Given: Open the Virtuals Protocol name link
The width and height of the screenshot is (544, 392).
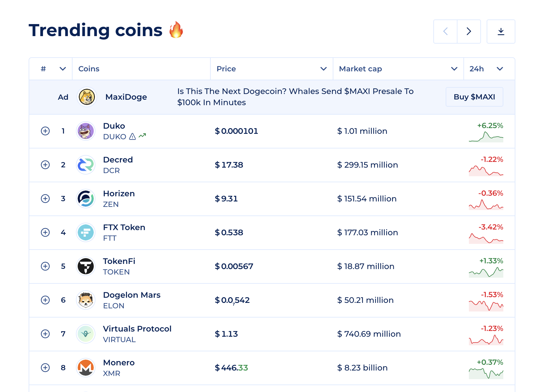Looking at the screenshot, I should point(137,329).
